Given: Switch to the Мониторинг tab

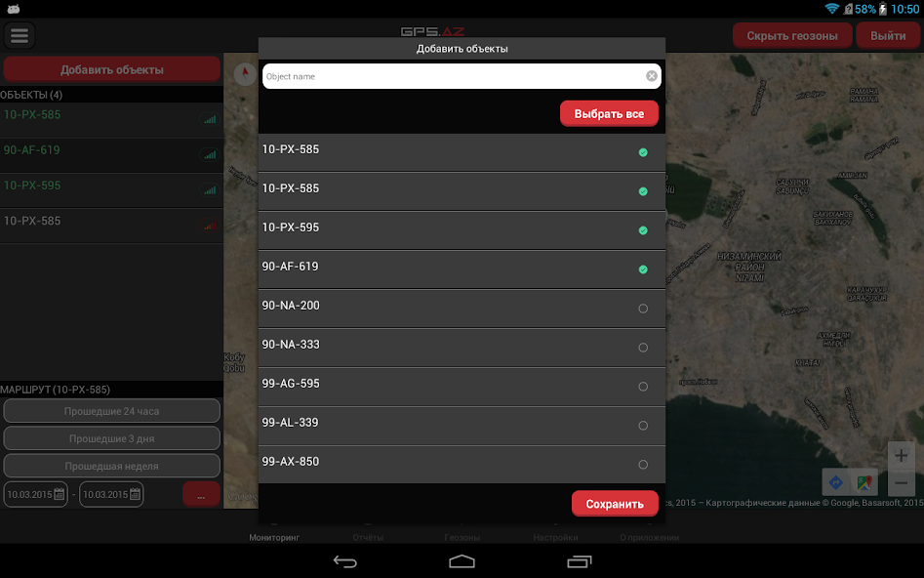Looking at the screenshot, I should (x=274, y=537).
